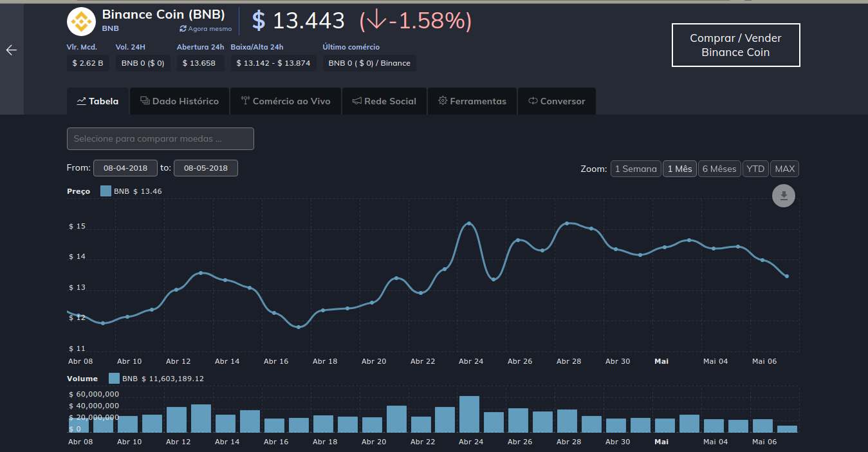868x452 pixels.
Task: Click the Ferramentas gear icon
Action: [x=443, y=101]
